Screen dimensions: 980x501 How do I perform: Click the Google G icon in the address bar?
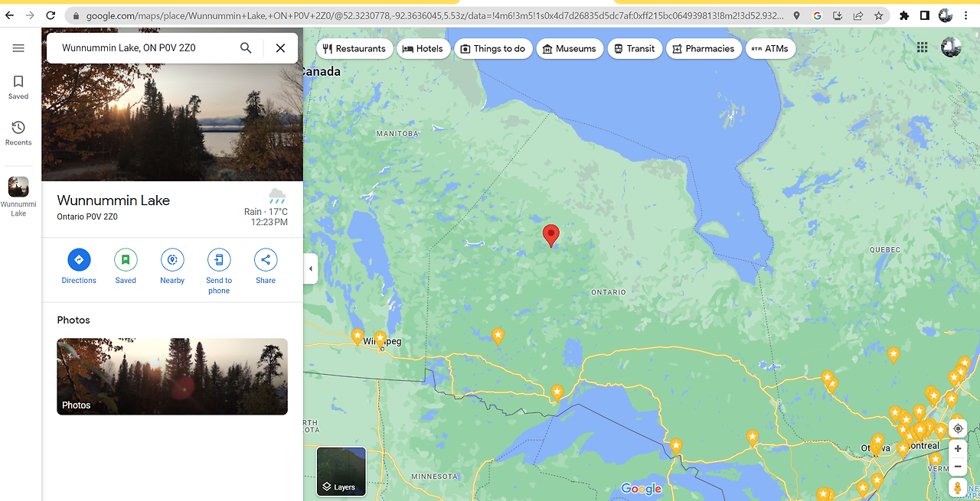pos(817,15)
